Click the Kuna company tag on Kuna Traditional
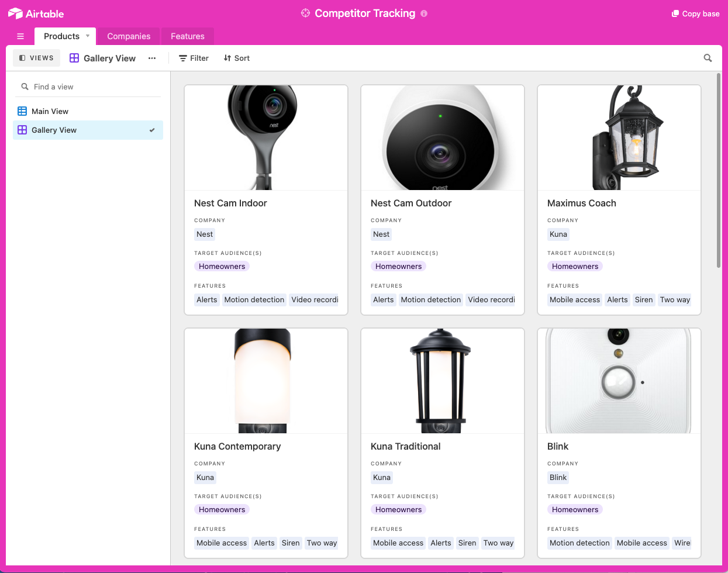Screen dimensions: 728x573 (382, 477)
